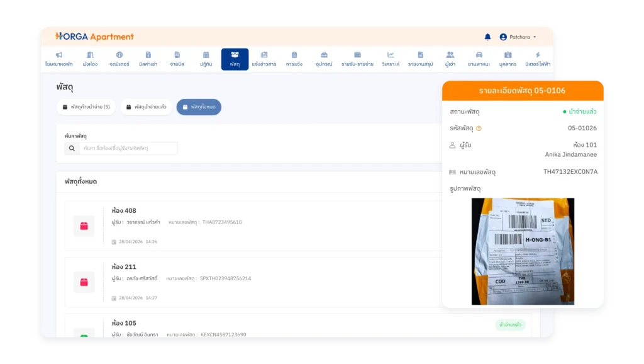
Task: Click the รายละเอียดพัสดุ 05-0106 header
Action: 523,91
